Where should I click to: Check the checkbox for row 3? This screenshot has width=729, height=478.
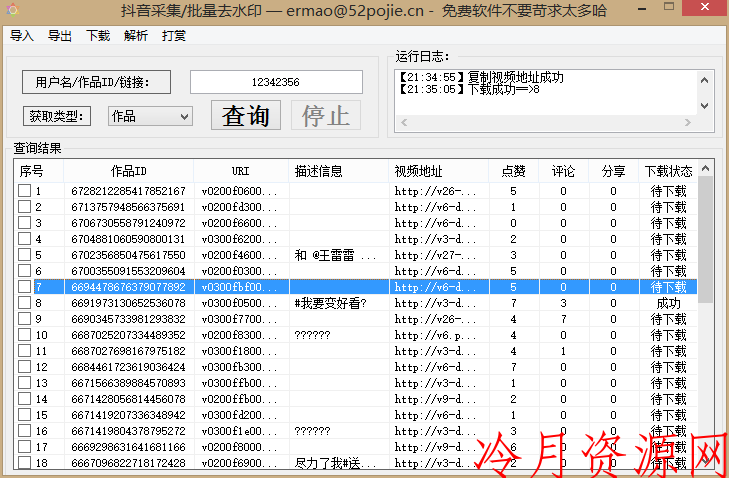tap(24, 223)
